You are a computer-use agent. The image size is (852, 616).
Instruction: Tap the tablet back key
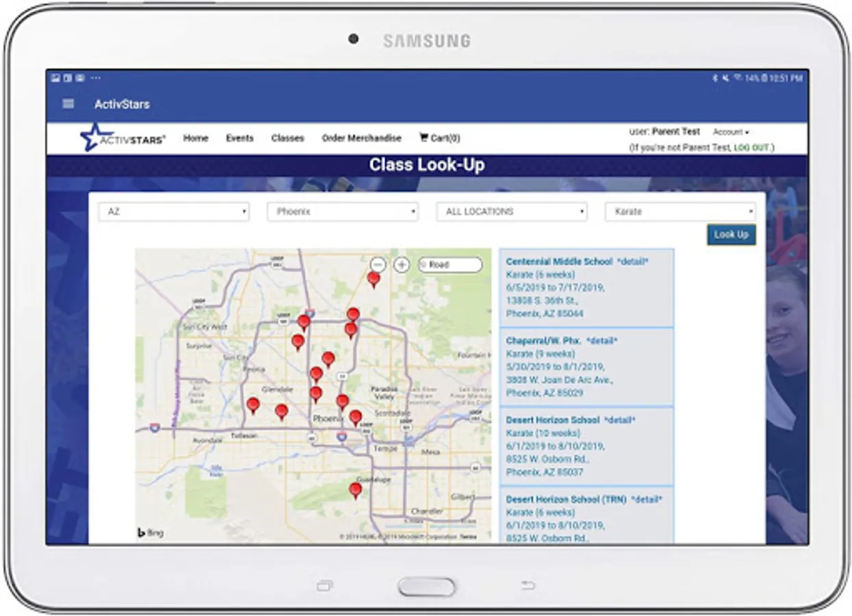pos(528,586)
